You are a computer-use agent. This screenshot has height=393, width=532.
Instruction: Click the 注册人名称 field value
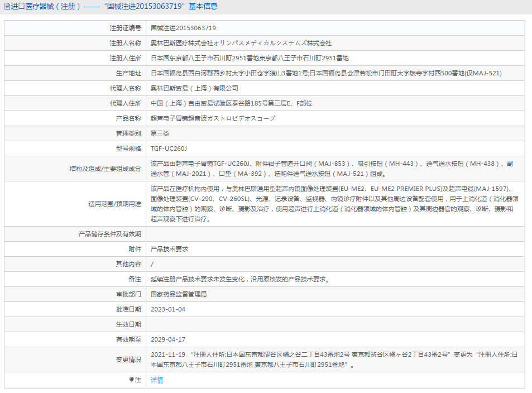[240, 42]
